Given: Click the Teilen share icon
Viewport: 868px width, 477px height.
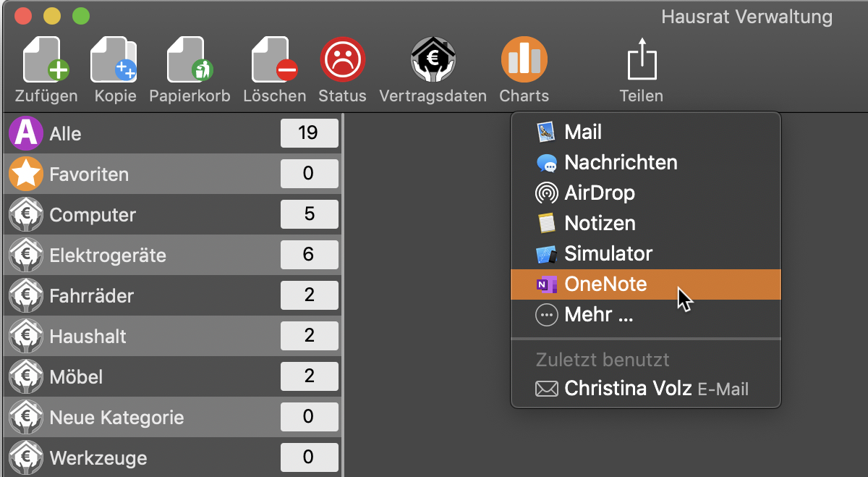Looking at the screenshot, I should (x=641, y=60).
